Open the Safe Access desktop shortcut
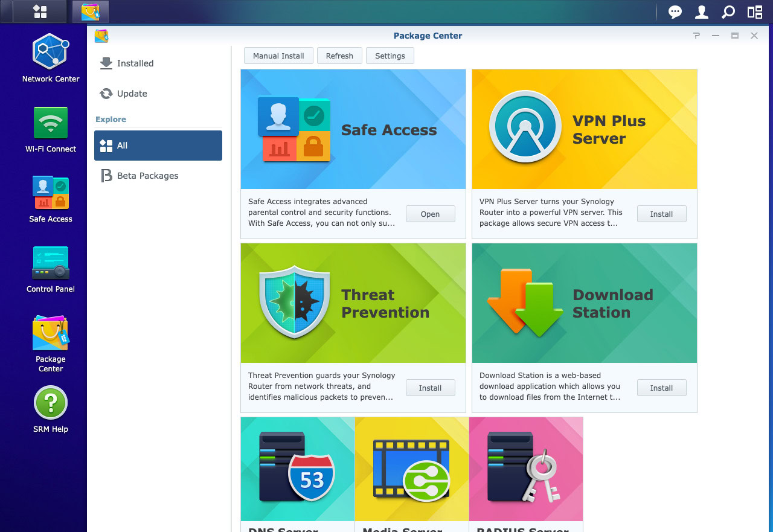Viewport: 773px width, 532px height. point(51,199)
